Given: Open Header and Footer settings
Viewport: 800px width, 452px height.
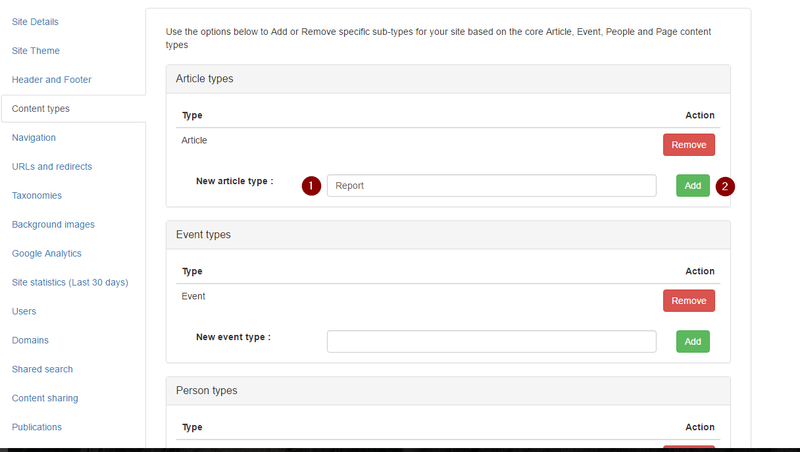Looking at the screenshot, I should click(49, 79).
